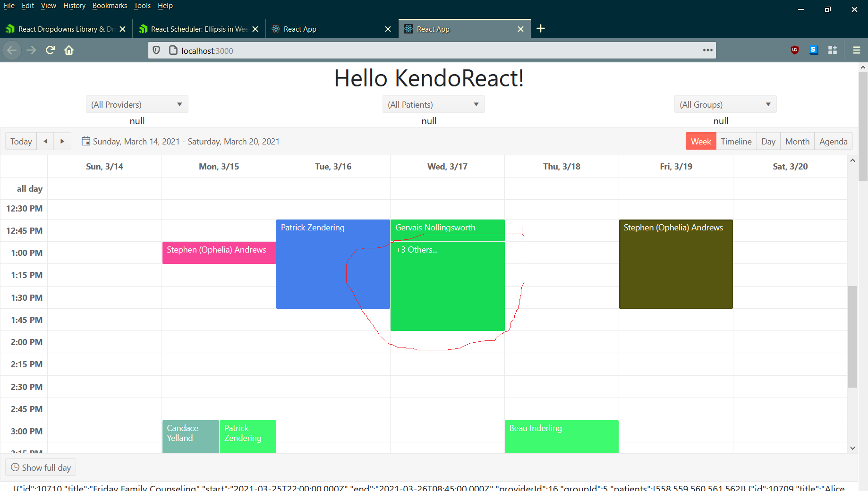Switch scheduler to Agenda view
The height and width of the screenshot is (491, 868).
tap(833, 141)
